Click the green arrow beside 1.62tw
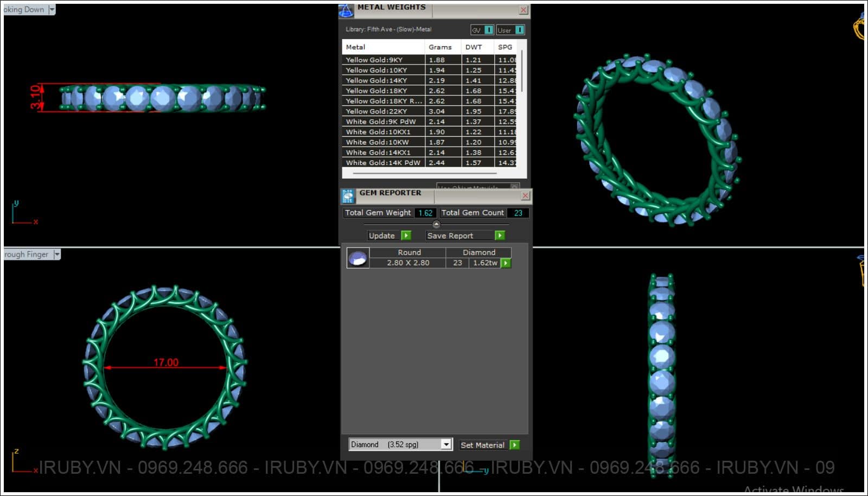The height and width of the screenshot is (496, 868). [x=506, y=263]
